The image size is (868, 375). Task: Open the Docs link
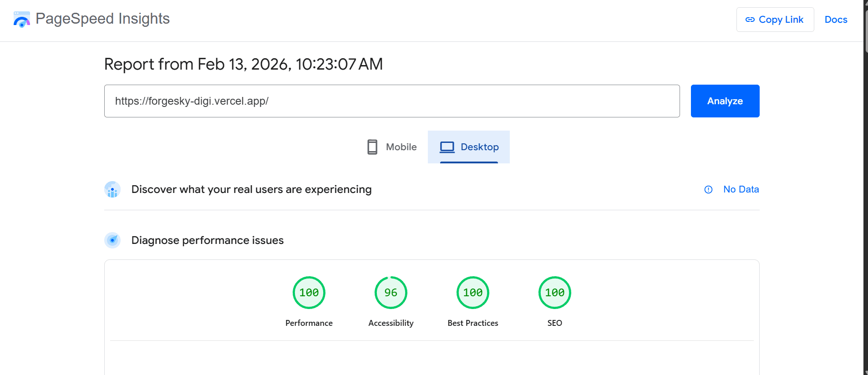pos(836,20)
